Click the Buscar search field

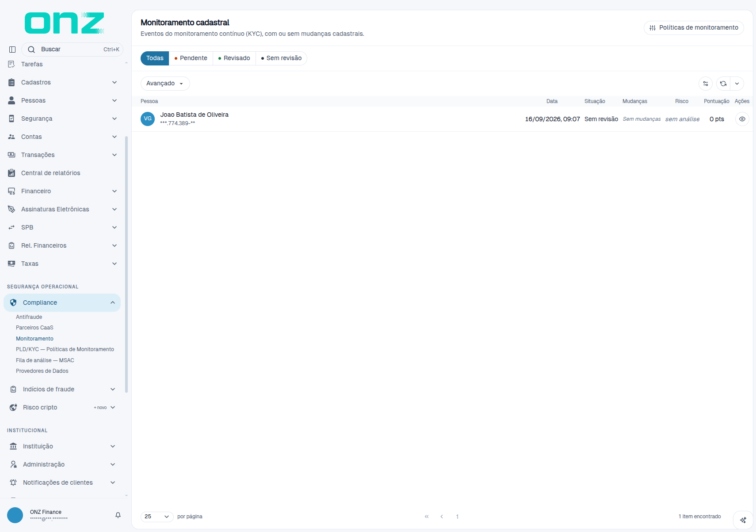pyautogui.click(x=72, y=50)
